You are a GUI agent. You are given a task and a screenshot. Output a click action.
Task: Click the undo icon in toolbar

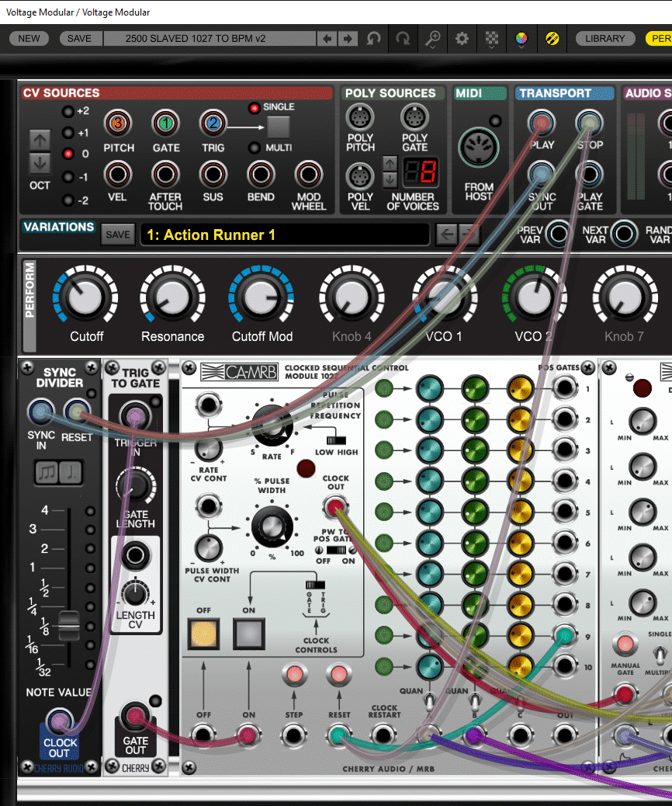click(x=373, y=39)
